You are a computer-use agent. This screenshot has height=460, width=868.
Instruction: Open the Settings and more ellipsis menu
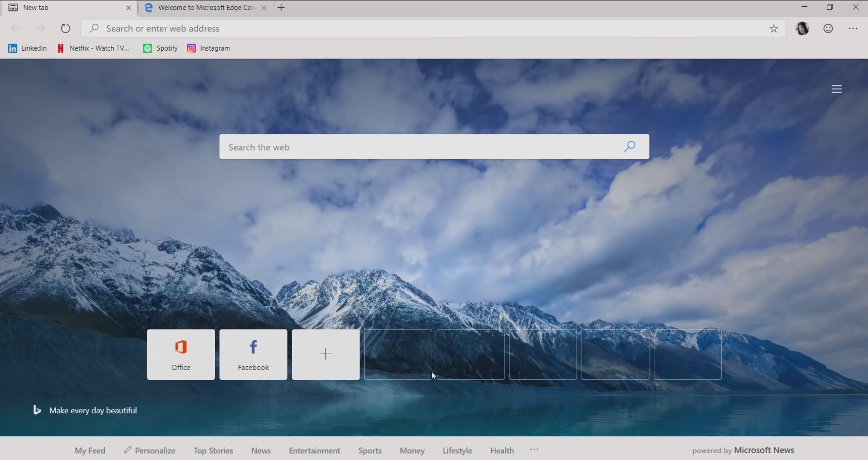click(x=853, y=28)
